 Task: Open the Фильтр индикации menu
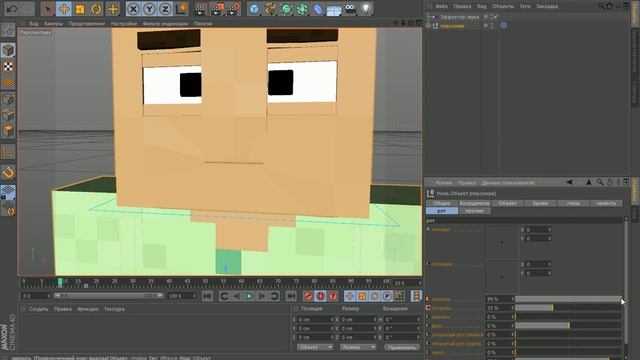coord(165,24)
